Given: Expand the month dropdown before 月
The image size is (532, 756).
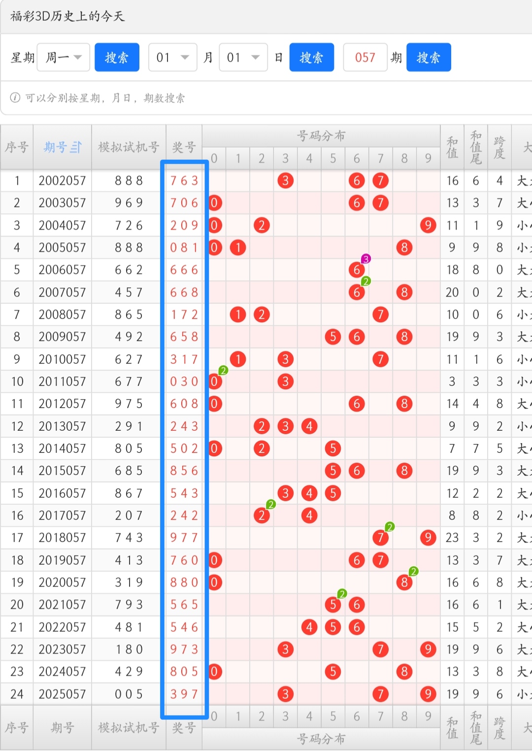Looking at the screenshot, I should [172, 58].
